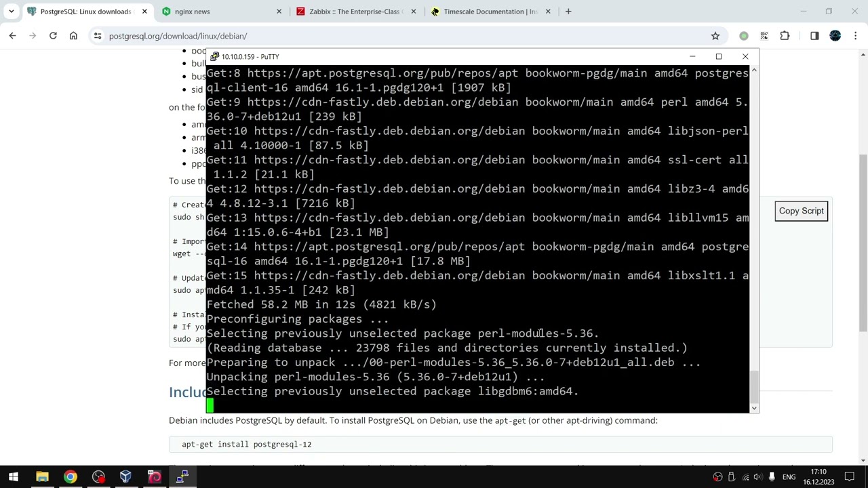Switch to the nginx news tab
Screen dimensions: 868x488
(222, 12)
